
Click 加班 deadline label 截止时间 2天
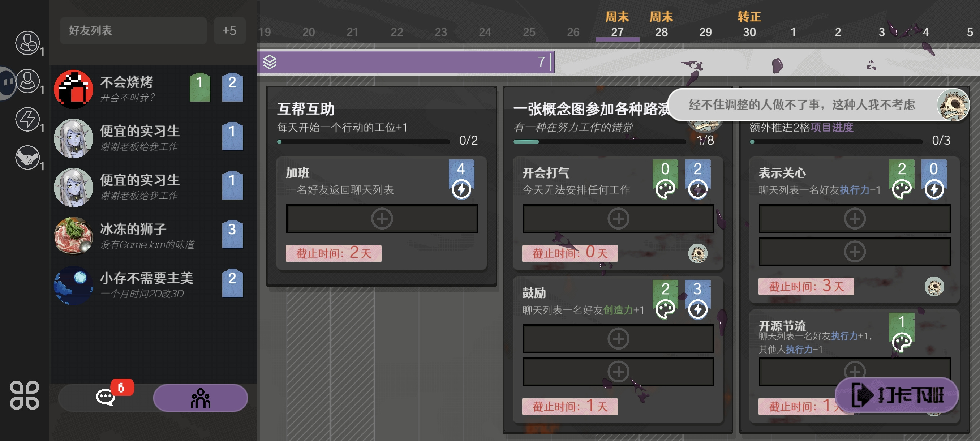333,253
